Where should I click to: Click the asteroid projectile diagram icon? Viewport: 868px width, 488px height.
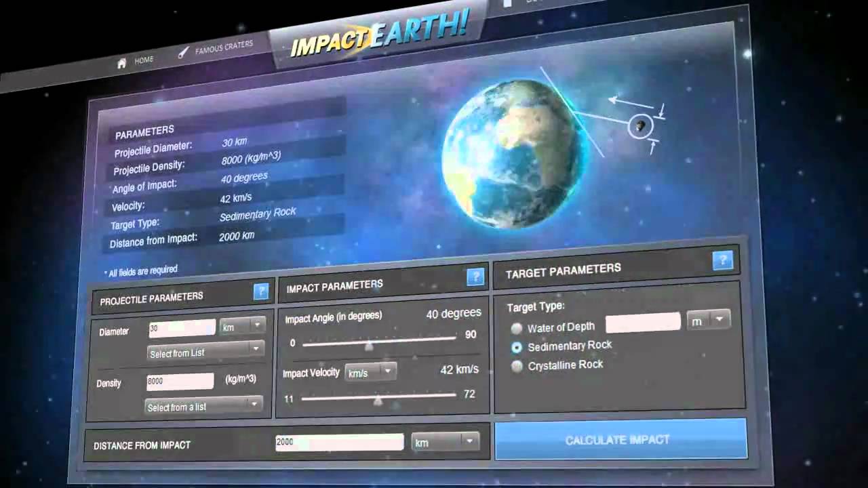[x=639, y=126]
